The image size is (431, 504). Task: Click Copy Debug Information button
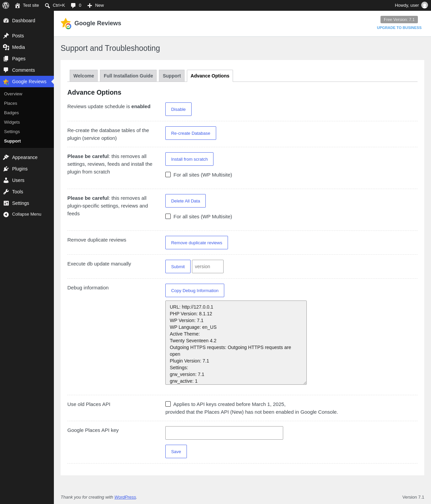pos(195,290)
